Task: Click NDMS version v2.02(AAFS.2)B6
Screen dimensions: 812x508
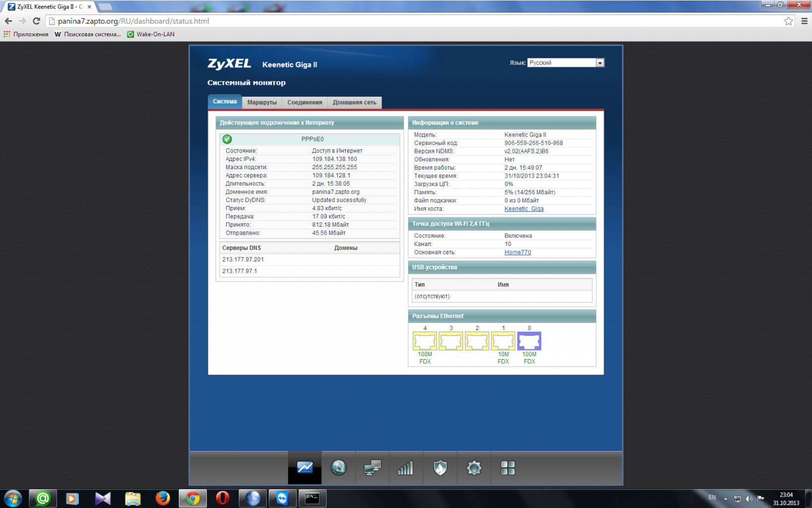Action: [526, 151]
